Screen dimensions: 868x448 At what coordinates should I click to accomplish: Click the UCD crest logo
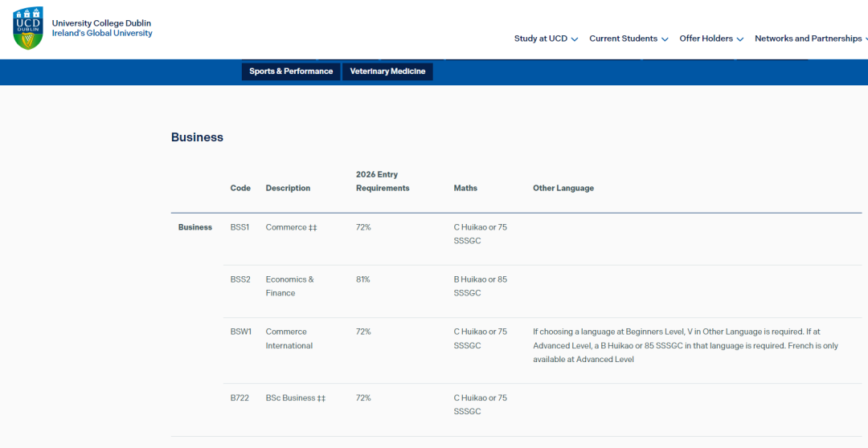27,28
